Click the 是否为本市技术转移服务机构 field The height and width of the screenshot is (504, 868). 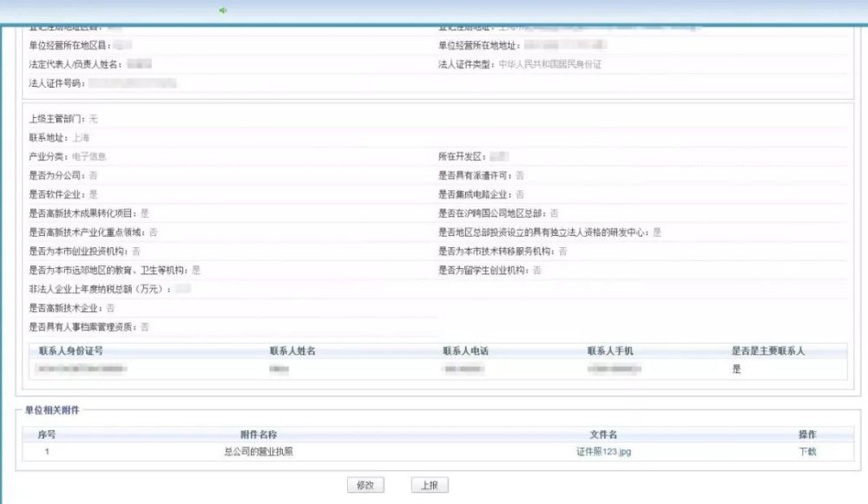pos(503,252)
